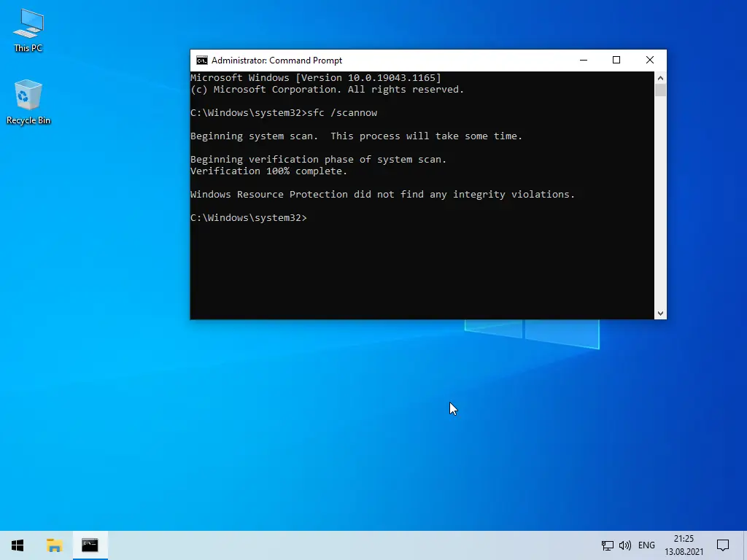The image size is (747, 560).
Task: Click the 'Microsoft Windows [Version 10.0.19043.1165]' line
Action: tap(316, 77)
